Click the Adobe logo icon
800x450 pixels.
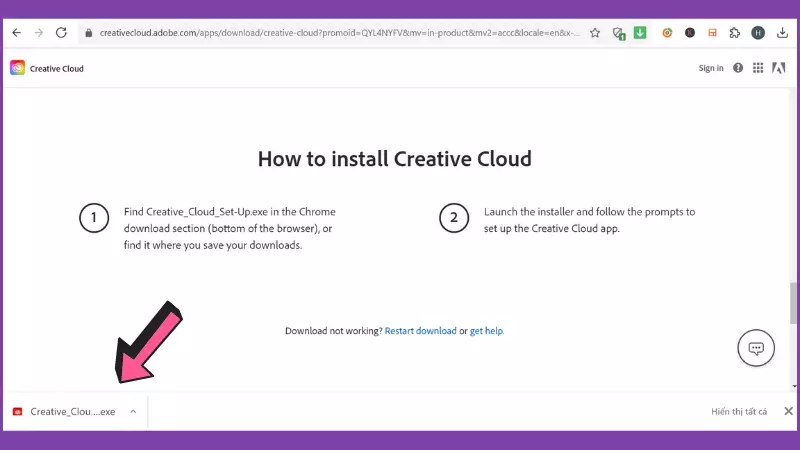point(779,68)
